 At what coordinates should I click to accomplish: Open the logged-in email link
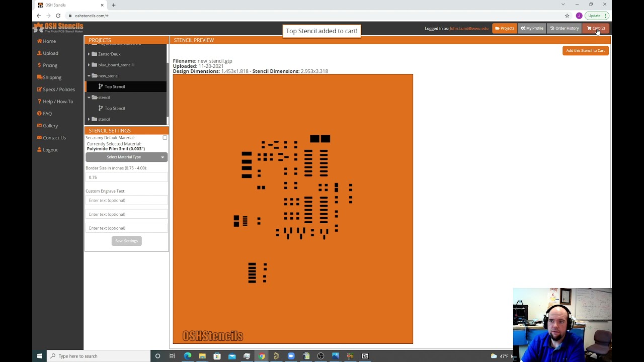pyautogui.click(x=469, y=28)
